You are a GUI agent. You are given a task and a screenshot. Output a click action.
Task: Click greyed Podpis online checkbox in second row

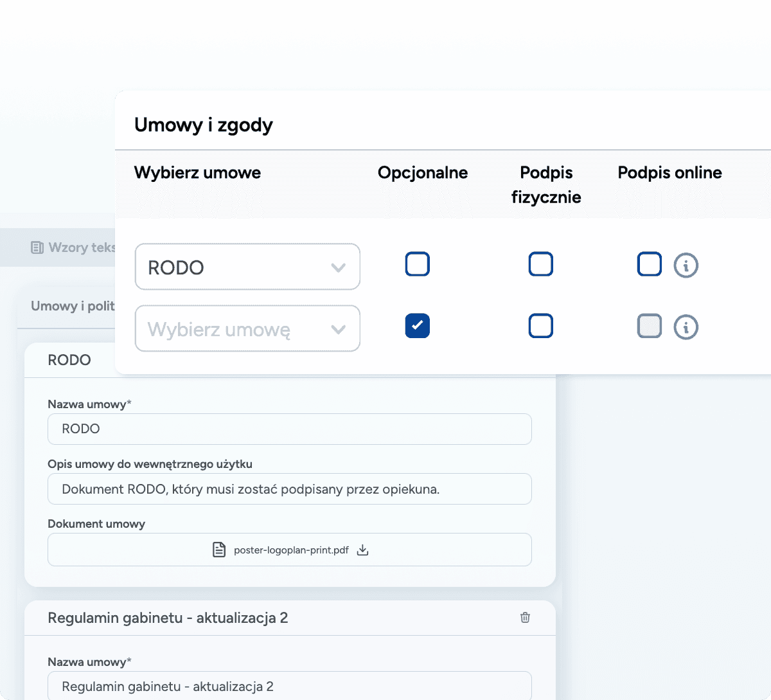point(649,326)
